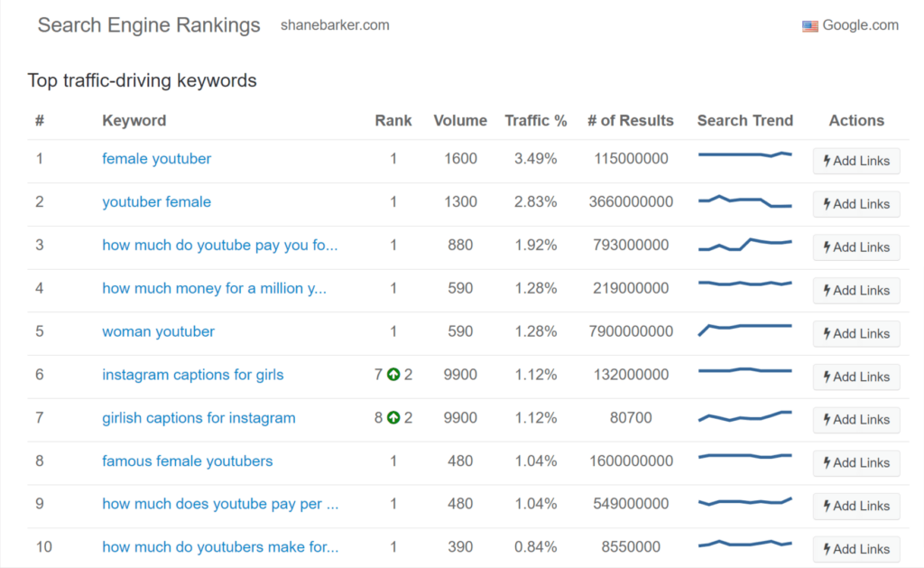Click the 1300 volume value
The height and width of the screenshot is (568, 924).
coord(460,201)
